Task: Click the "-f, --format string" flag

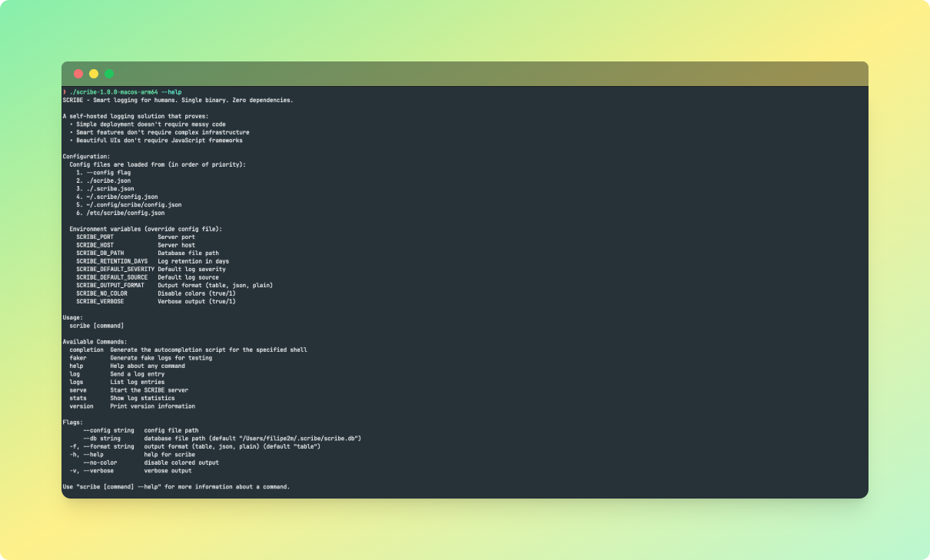Action: [x=101, y=446]
